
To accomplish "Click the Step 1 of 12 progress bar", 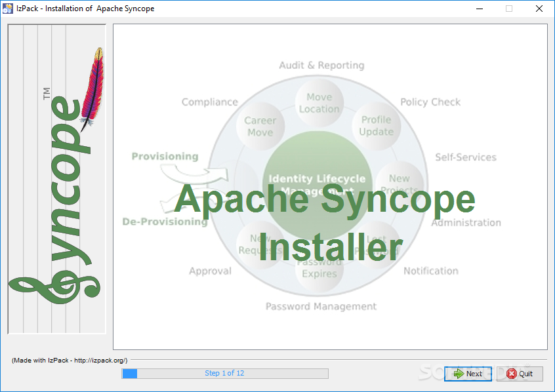I will coord(225,373).
